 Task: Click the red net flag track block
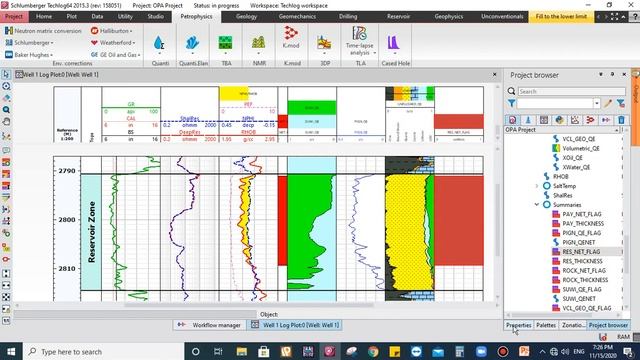[x=282, y=220]
